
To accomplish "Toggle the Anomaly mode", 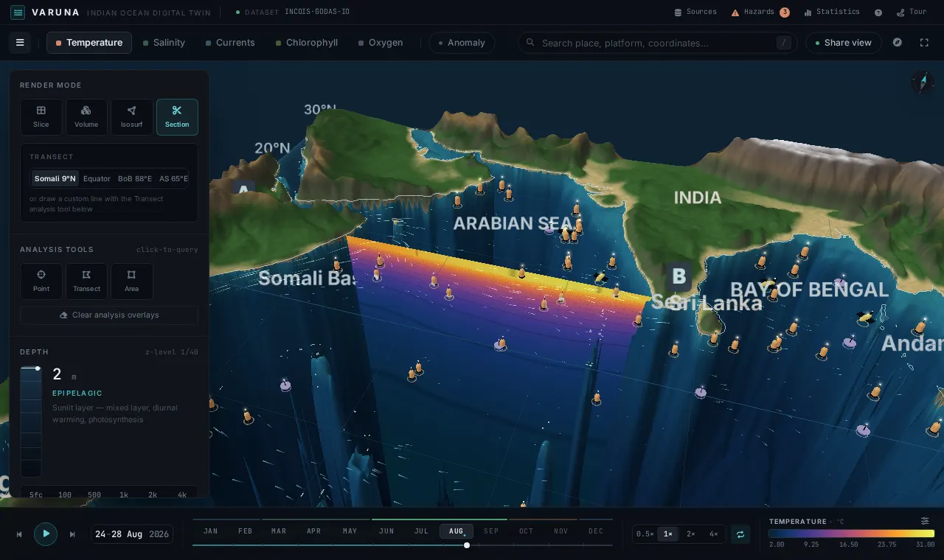I will pos(462,43).
